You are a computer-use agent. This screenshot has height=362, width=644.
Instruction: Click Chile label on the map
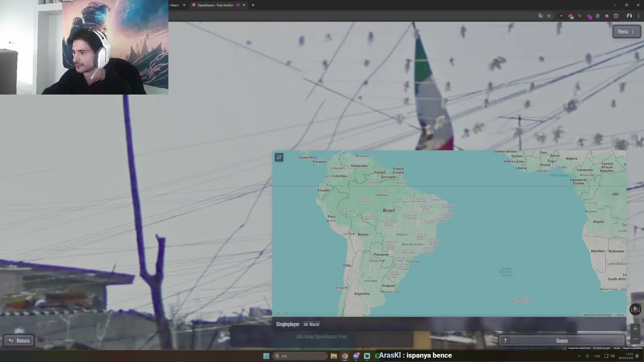coord(347,265)
